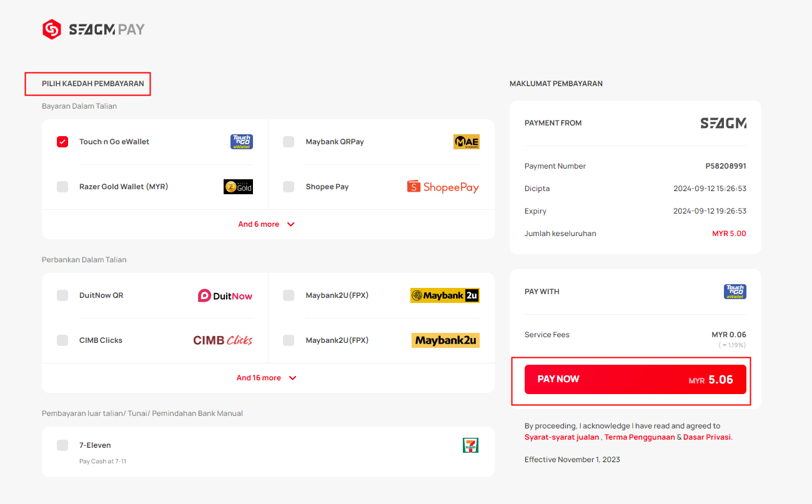Tick the checkbox beside the all-yellow Maybank2u logo
Viewport: 812px width, 504px height.
tap(289, 340)
